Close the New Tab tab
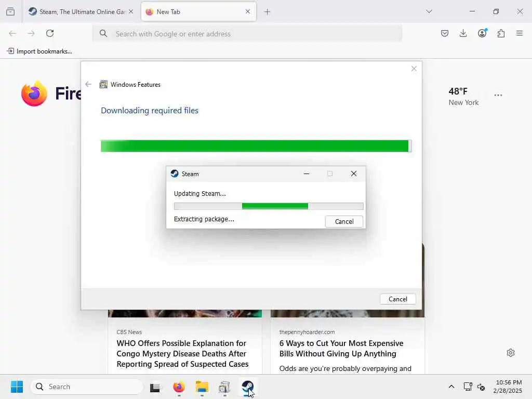The height and width of the screenshot is (399, 532). point(248,11)
